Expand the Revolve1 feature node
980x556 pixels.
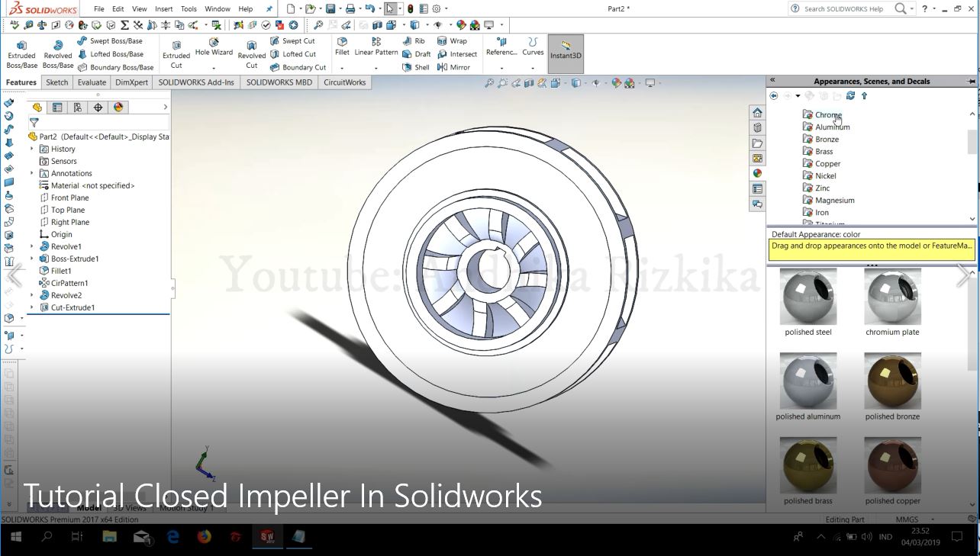click(x=32, y=246)
